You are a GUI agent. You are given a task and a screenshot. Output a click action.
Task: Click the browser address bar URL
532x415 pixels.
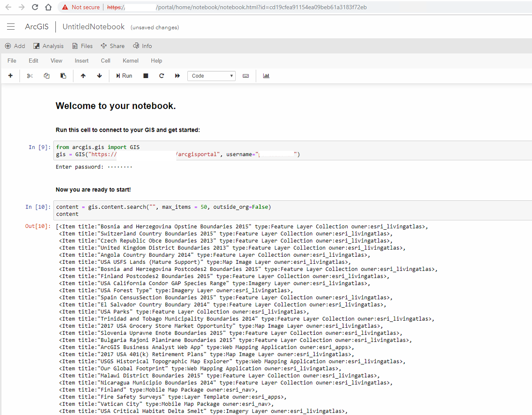(237, 7)
